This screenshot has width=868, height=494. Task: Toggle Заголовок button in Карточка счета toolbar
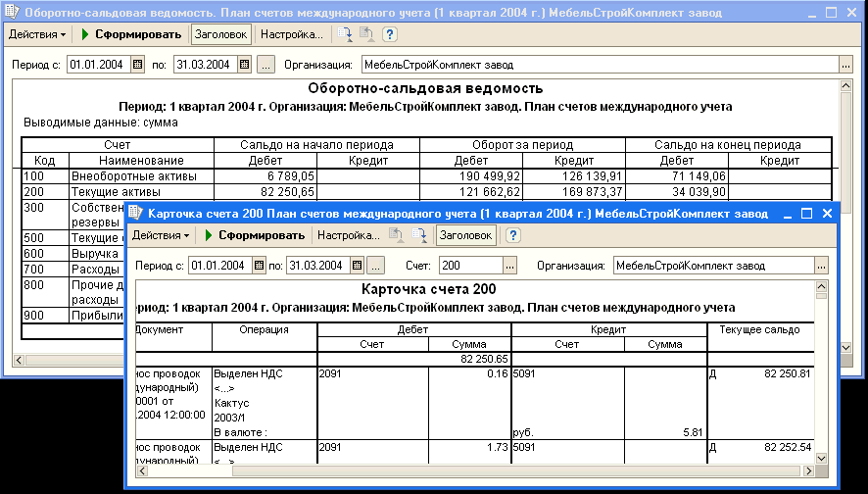[466, 235]
